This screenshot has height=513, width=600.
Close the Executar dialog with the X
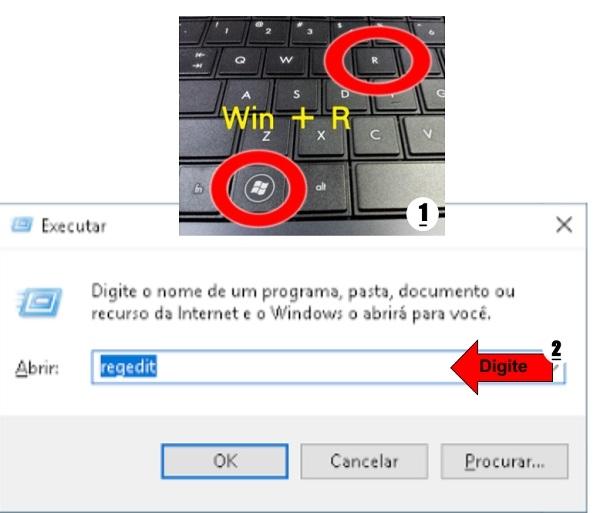[x=564, y=225]
